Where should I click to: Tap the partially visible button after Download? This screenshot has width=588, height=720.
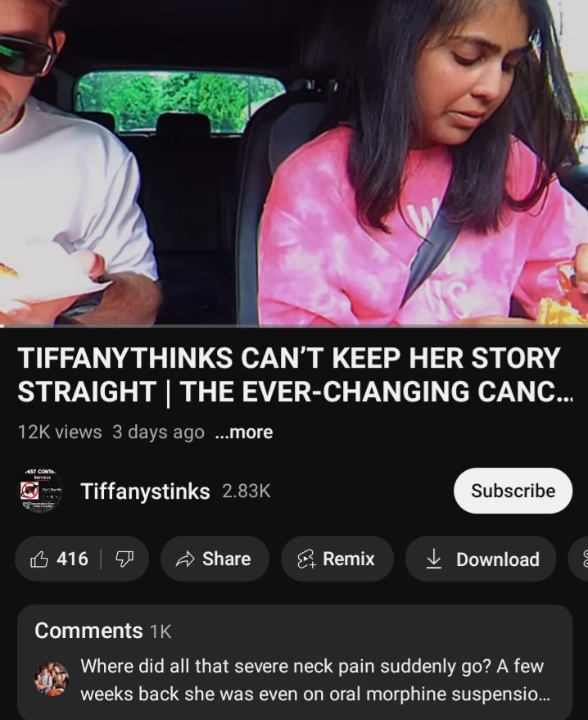pyautogui.click(x=578, y=559)
